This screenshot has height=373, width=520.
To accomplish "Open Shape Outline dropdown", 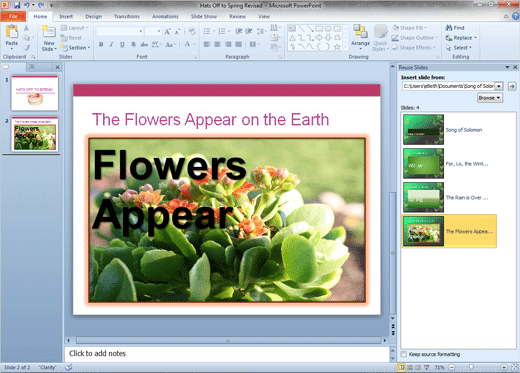I will pos(414,38).
